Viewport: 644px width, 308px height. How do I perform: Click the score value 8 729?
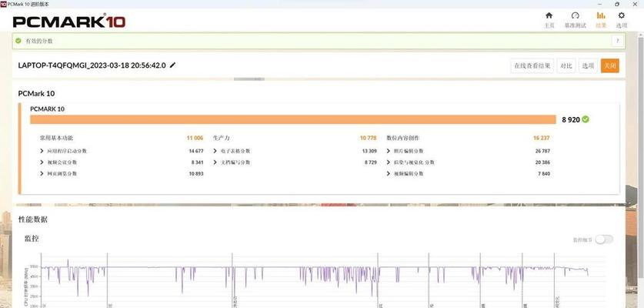pos(370,162)
